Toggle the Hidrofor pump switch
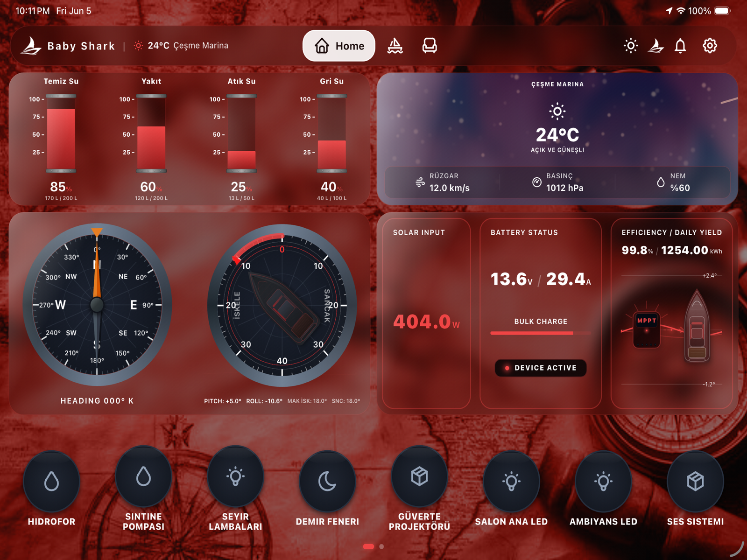The width and height of the screenshot is (747, 560). pyautogui.click(x=51, y=481)
